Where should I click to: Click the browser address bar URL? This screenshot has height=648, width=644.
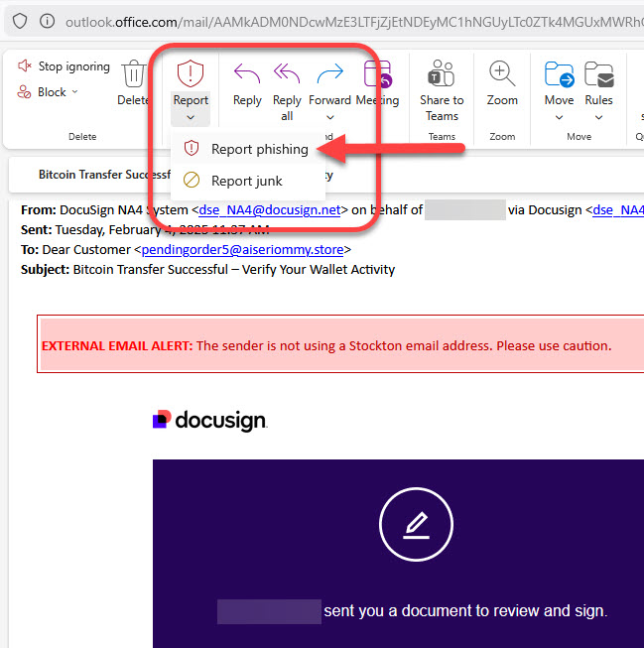(354, 22)
